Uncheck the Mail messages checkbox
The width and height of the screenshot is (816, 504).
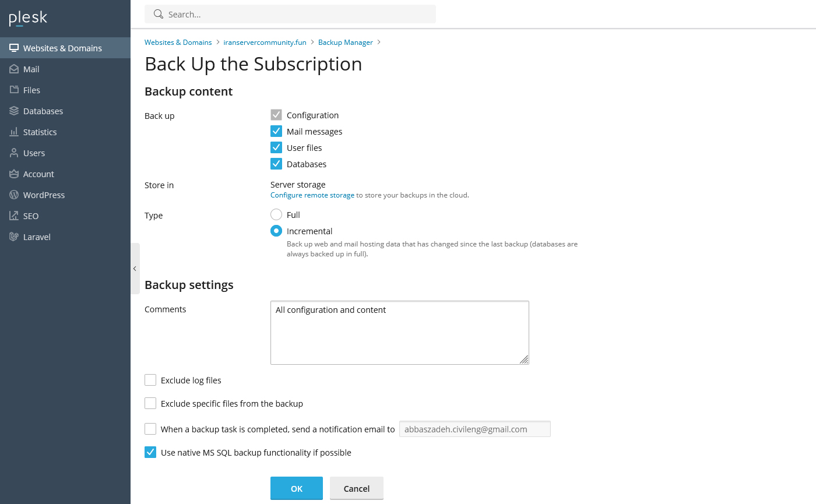[x=276, y=132]
